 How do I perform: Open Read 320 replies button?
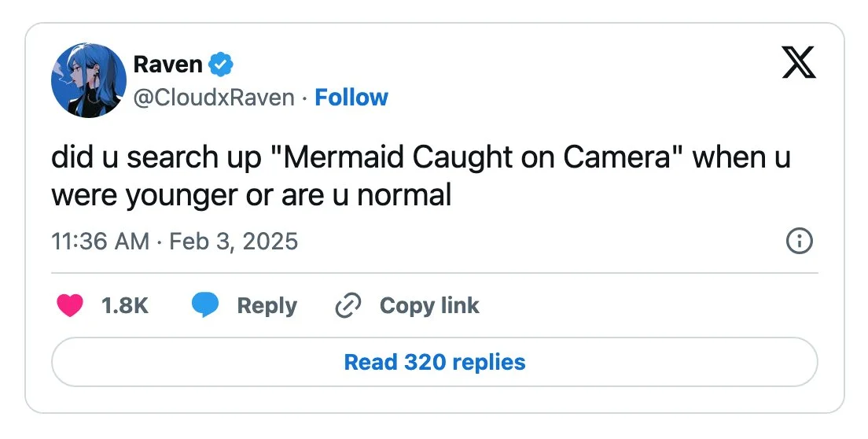(x=435, y=362)
